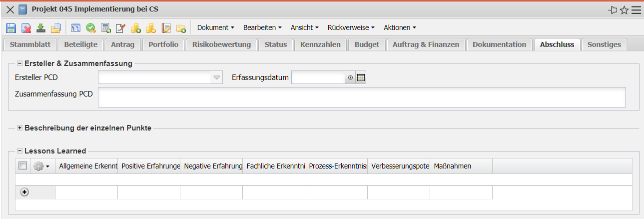Mark project as favorite with star icon
Viewport: 644px width, 219px height.
[624, 10]
